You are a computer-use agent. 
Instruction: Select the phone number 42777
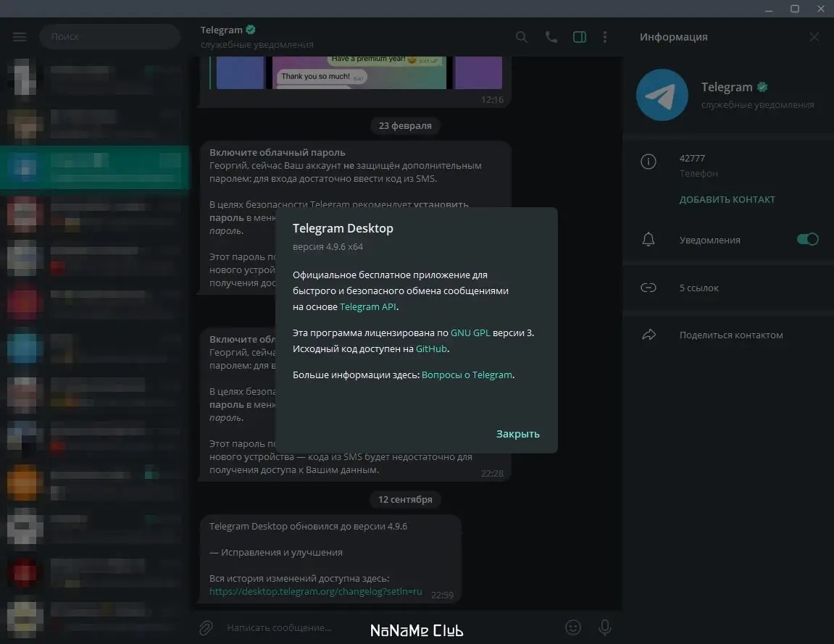point(692,159)
